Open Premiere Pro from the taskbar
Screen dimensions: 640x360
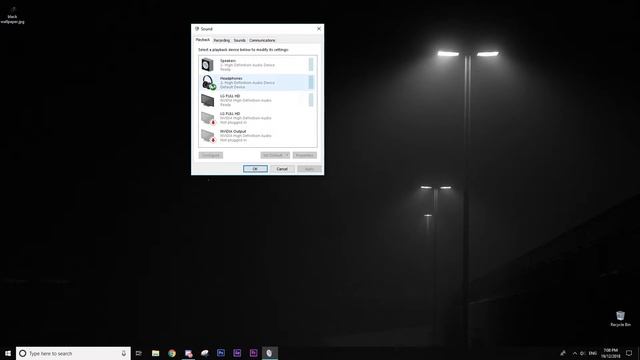[253, 353]
